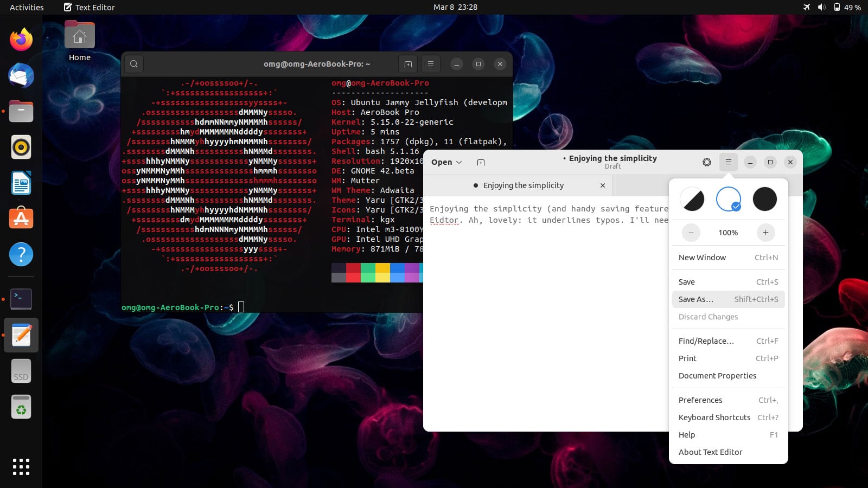Click the terminal search icon
Viewport: 868px width, 488px height.
(134, 64)
